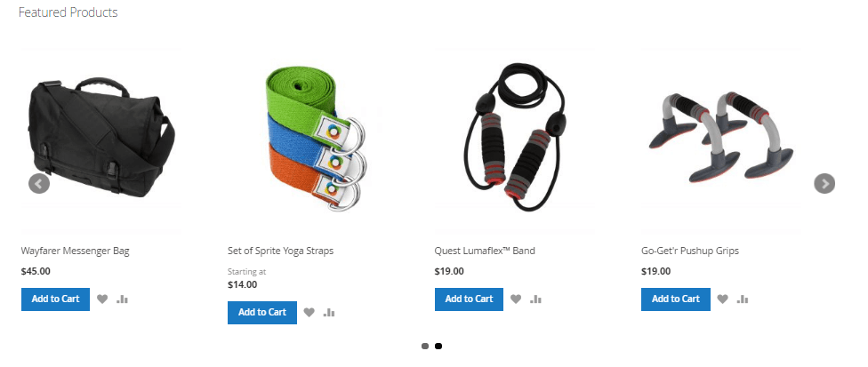Add Go-Get'r Pushup Grips to cart
Viewport: 868px width, 367px height.
click(675, 299)
